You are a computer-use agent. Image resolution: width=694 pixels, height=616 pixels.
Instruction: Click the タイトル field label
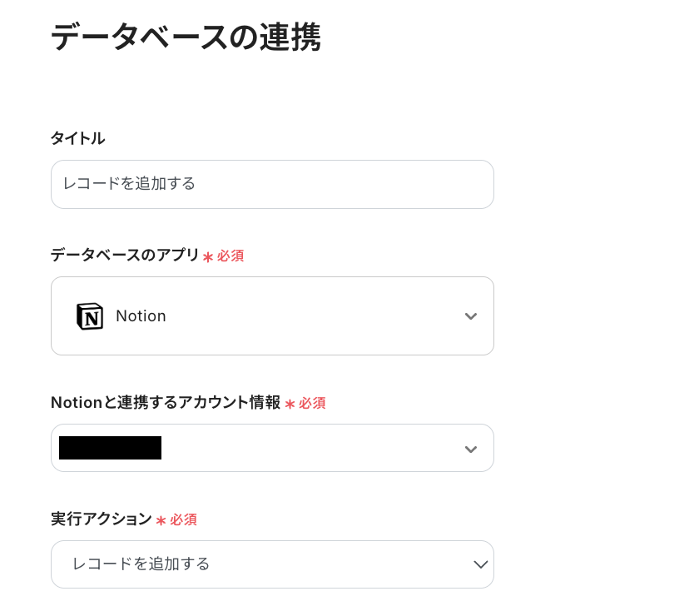77,138
